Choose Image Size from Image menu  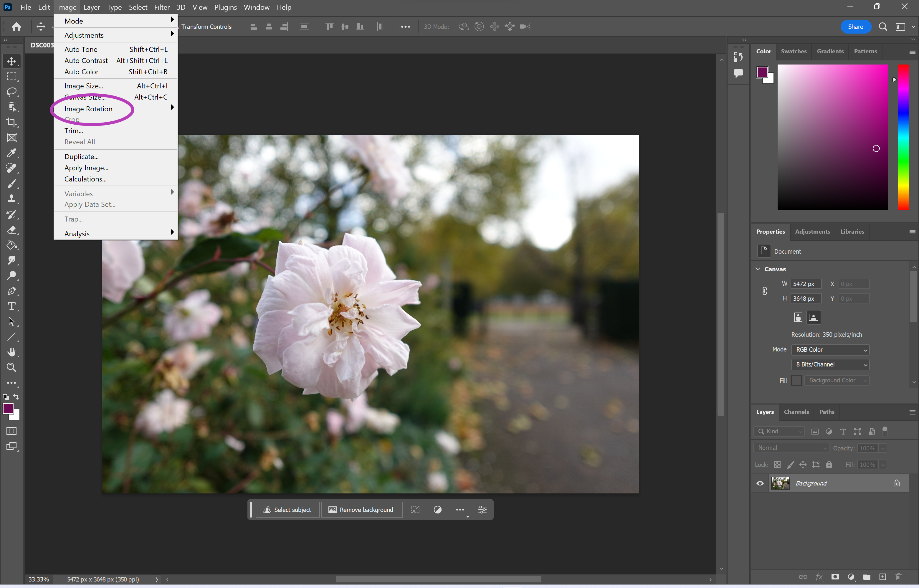[x=116, y=86]
